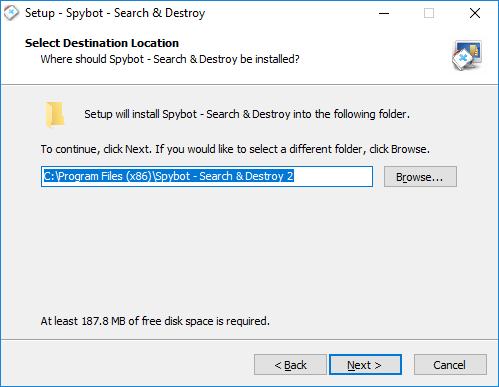
Task: Go to the previous step with Back
Action: pyautogui.click(x=290, y=365)
